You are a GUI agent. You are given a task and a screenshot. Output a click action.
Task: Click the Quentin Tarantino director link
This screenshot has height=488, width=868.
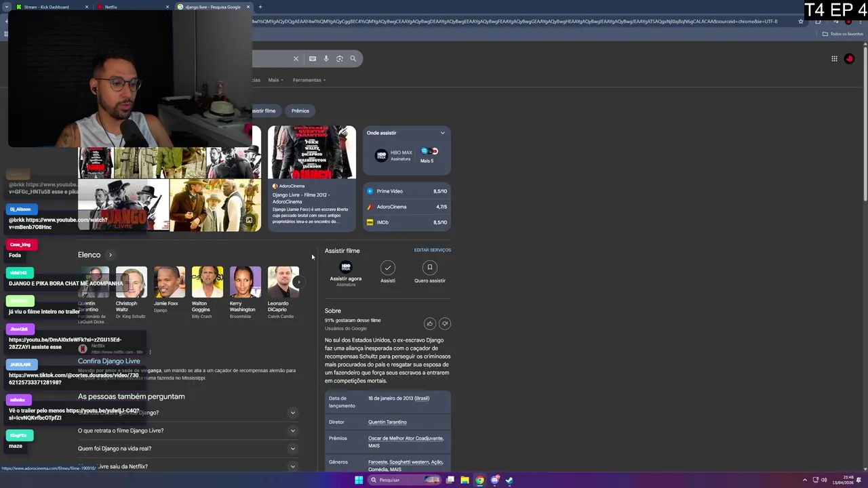(387, 422)
